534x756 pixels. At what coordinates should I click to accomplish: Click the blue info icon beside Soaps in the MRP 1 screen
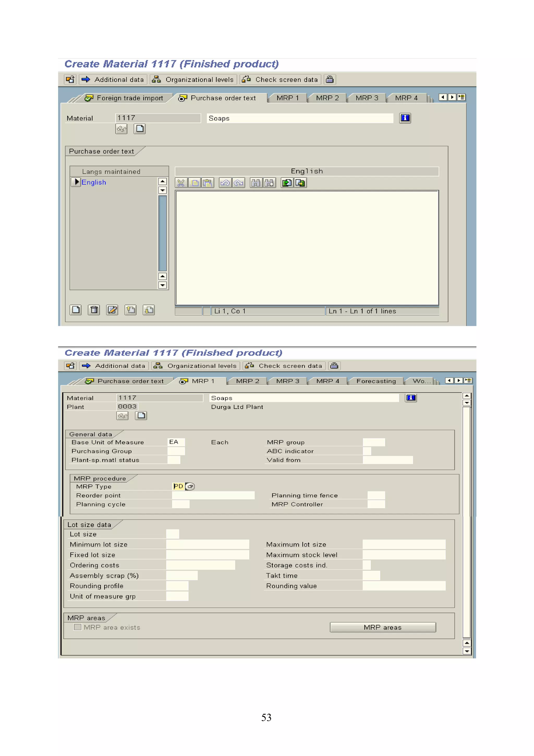point(410,398)
